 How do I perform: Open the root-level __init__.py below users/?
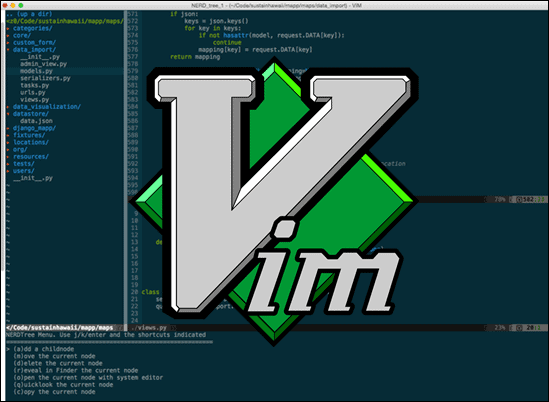[x=33, y=178]
